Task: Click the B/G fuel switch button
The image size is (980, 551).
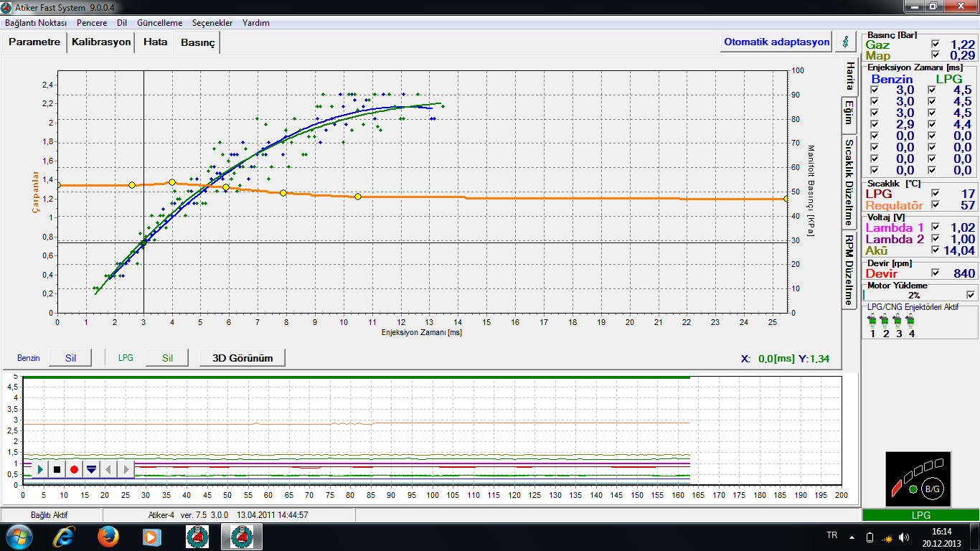Action: coord(932,489)
